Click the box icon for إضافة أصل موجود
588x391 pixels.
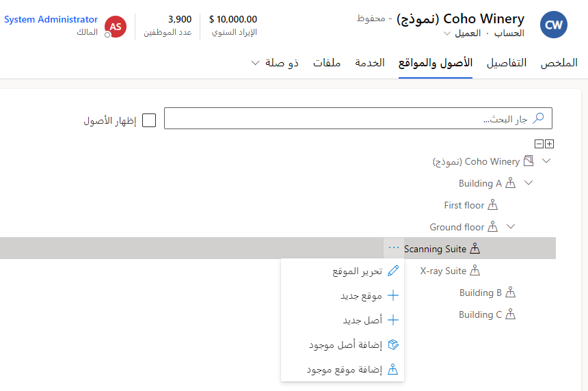point(393,345)
